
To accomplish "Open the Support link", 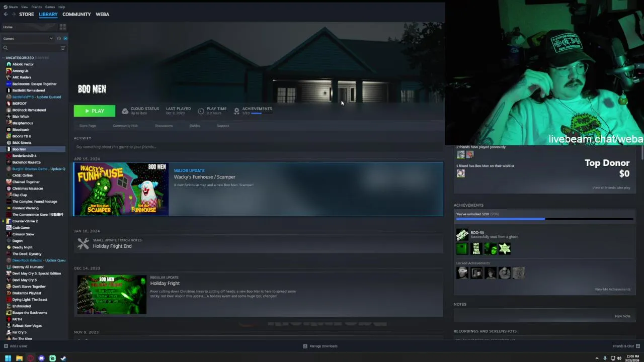I will click(x=223, y=126).
